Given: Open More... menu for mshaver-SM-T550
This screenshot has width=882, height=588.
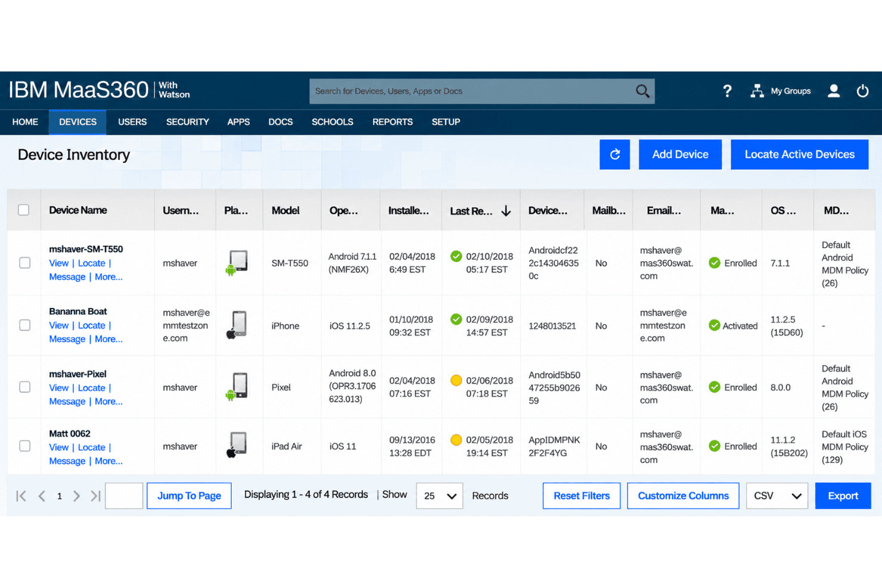Looking at the screenshot, I should (x=108, y=276).
